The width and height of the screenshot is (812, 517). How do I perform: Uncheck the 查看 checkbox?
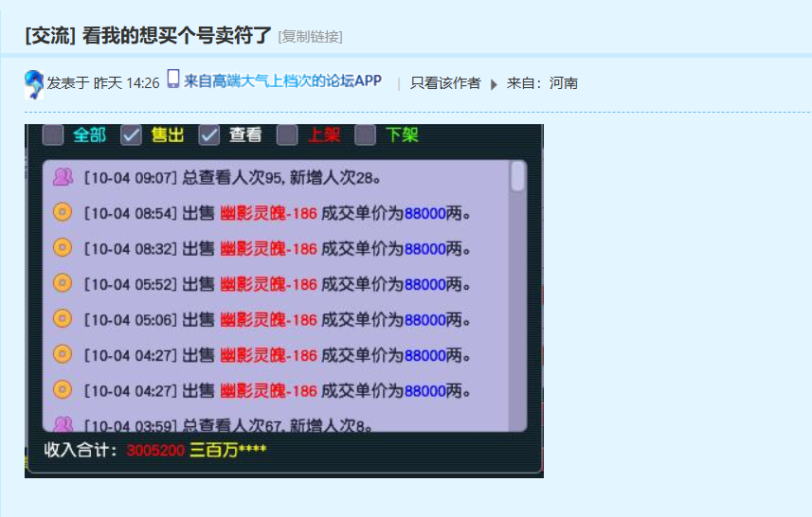point(209,135)
